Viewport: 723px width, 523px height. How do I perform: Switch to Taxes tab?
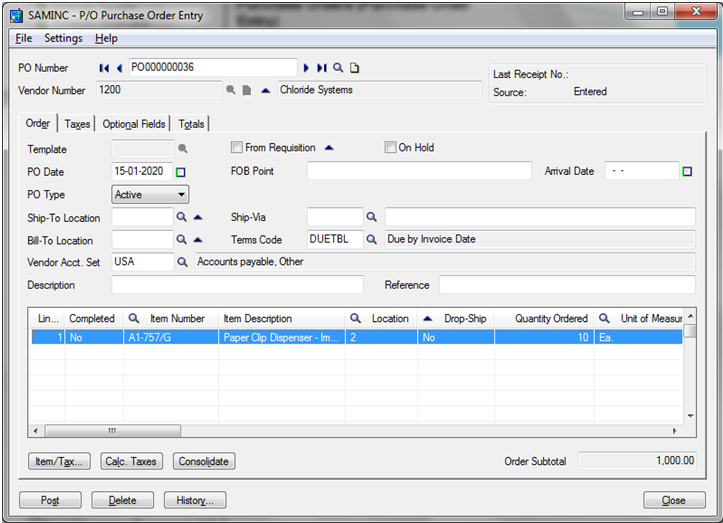click(x=77, y=124)
